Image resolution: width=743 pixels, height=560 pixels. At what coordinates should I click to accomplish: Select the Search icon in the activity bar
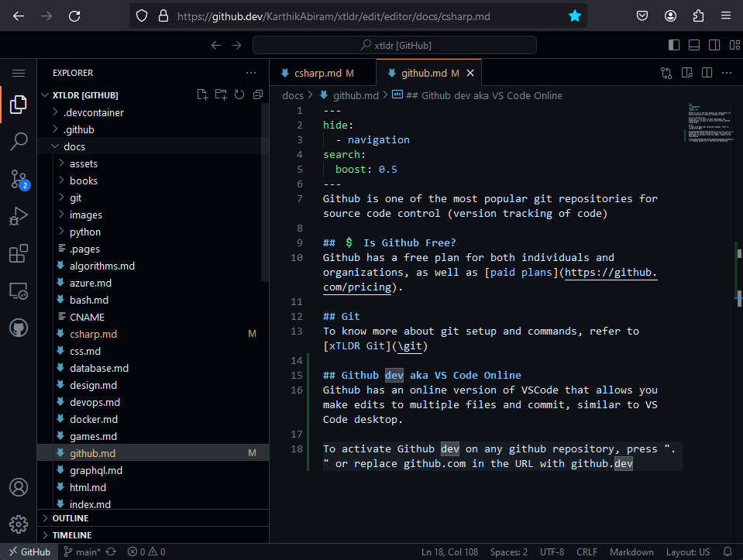(x=18, y=141)
